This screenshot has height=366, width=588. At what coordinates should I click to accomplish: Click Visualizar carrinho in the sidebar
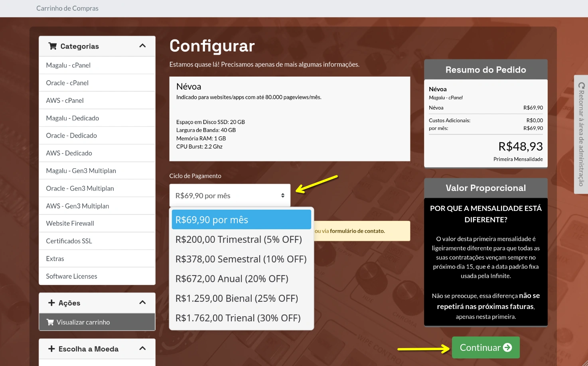(x=84, y=322)
